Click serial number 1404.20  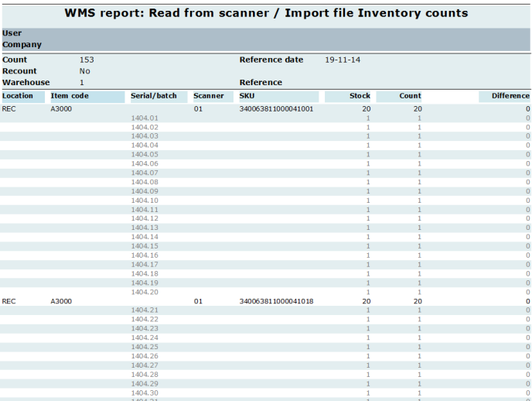click(145, 292)
